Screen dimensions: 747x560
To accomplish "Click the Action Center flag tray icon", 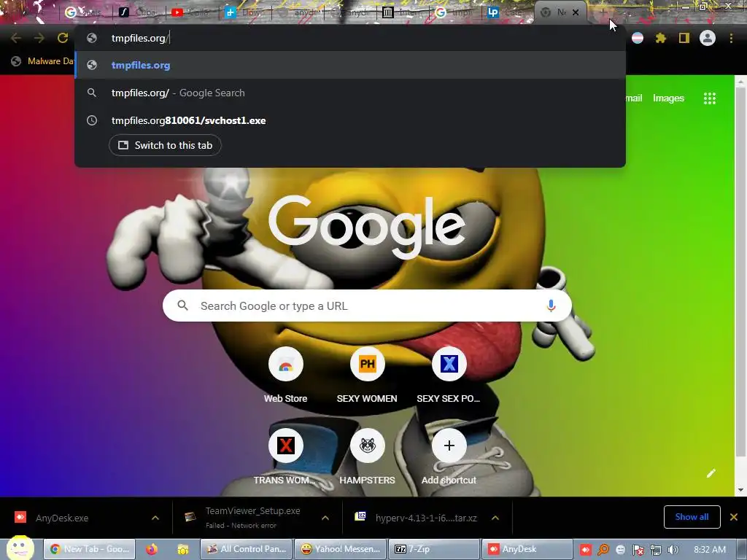I will (638, 550).
